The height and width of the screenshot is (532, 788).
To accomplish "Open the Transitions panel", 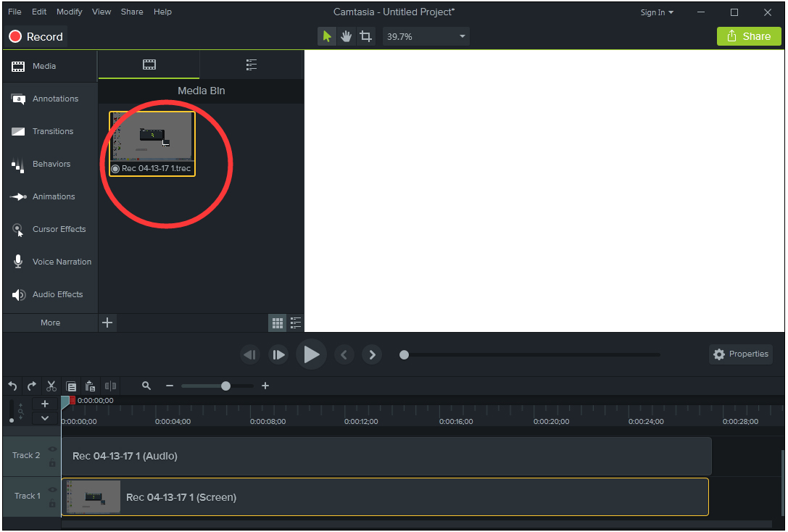I will (x=50, y=132).
